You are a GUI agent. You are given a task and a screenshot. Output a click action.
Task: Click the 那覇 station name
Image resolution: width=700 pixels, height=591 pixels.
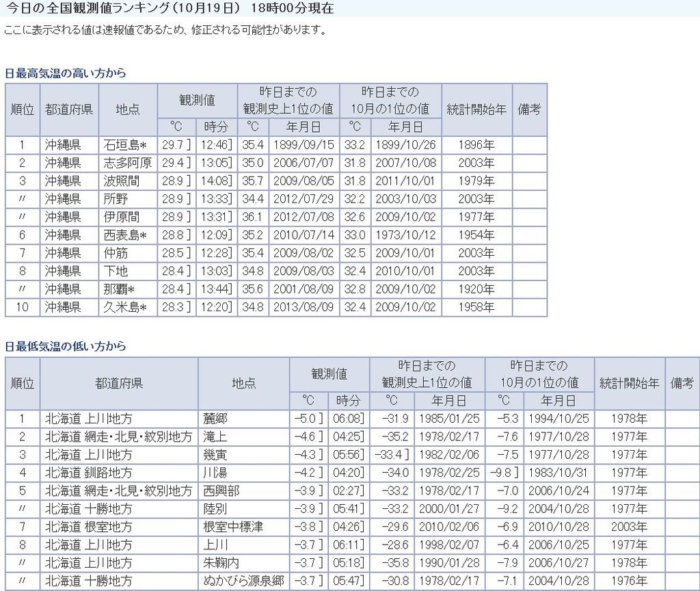[119, 289]
